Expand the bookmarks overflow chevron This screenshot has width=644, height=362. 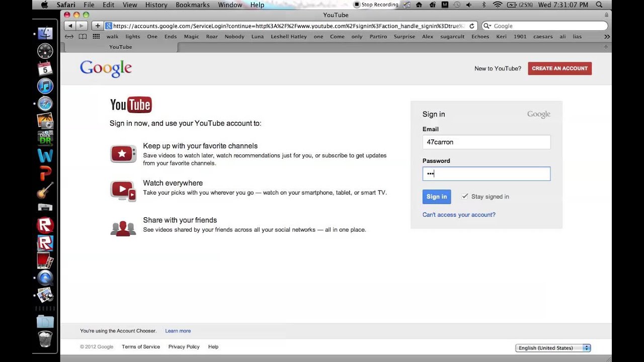[607, 36]
